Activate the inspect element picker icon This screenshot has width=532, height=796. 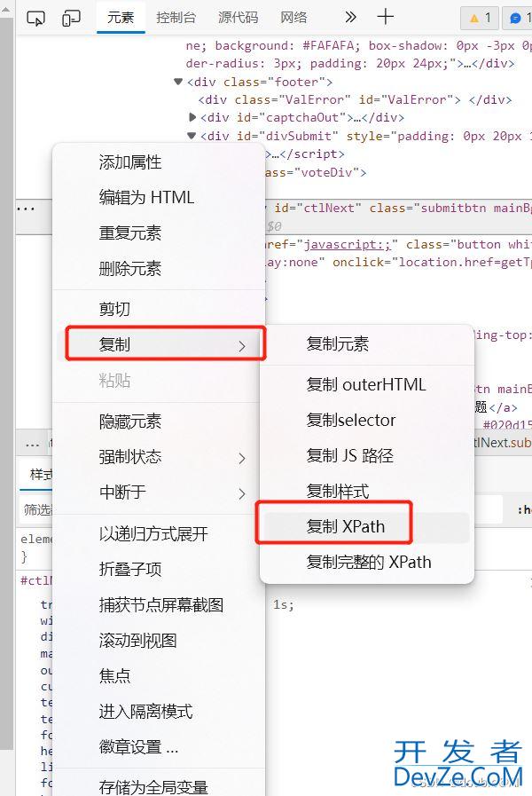(x=35, y=19)
